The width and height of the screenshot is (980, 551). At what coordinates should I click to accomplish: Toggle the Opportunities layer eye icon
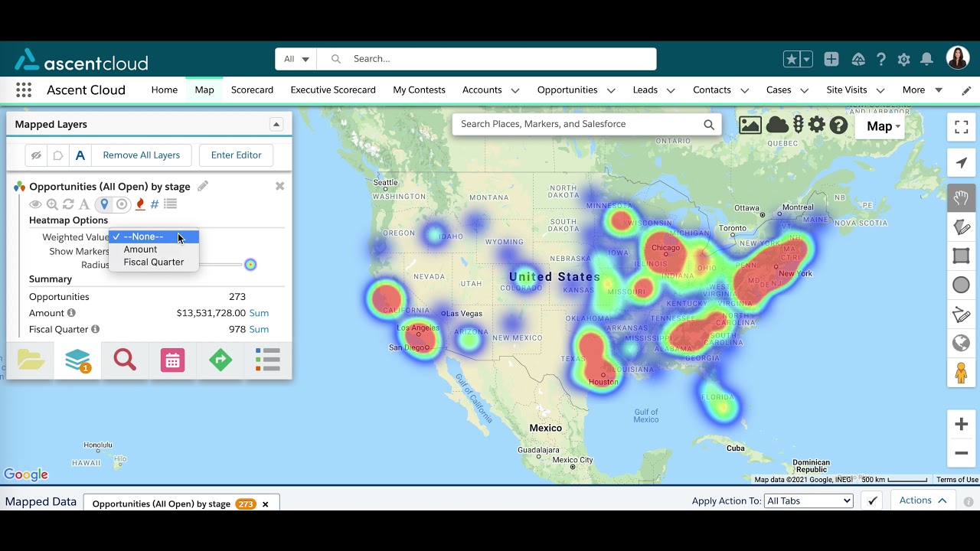[35, 204]
